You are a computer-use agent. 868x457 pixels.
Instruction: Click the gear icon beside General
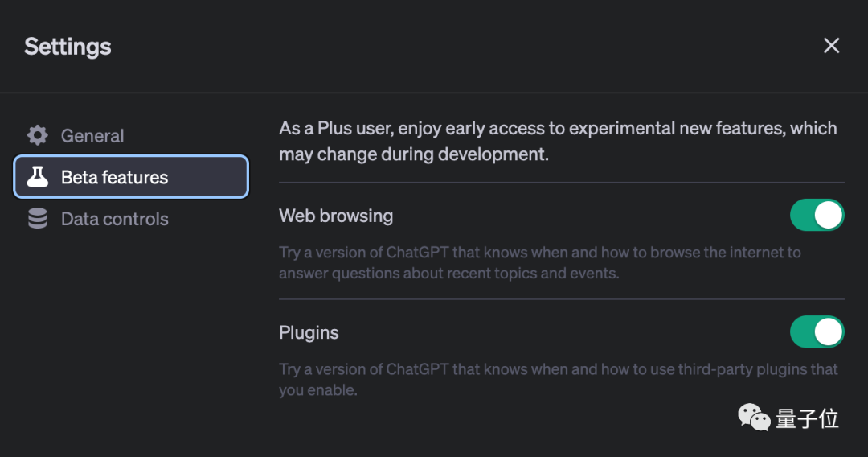38,135
